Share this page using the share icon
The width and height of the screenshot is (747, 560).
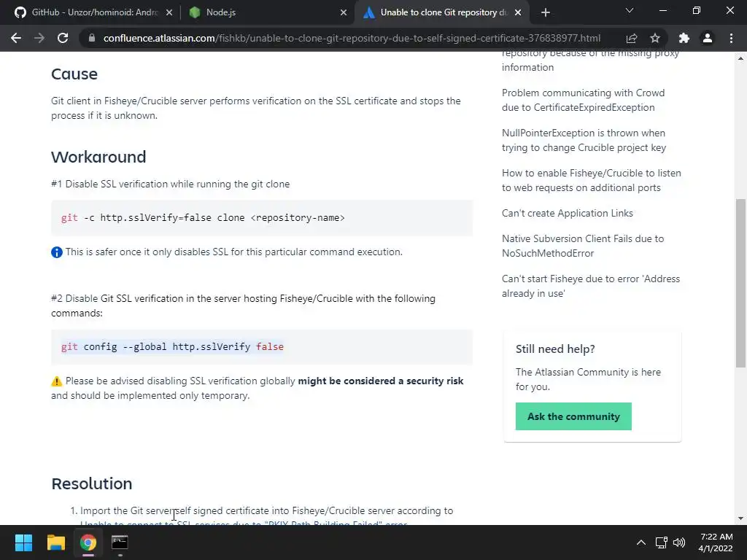(x=632, y=38)
